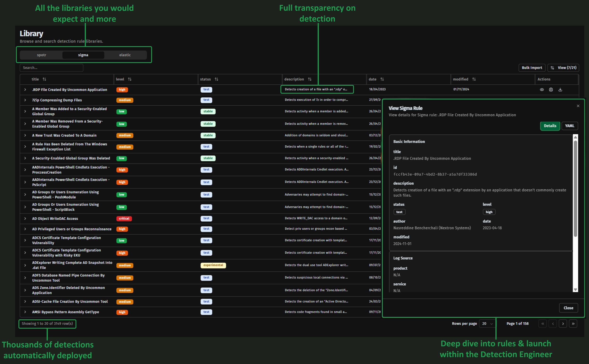Viewport: 589px width, 364px height.
Task: Click the brain Detection Engineer icon
Action: tap(551, 90)
